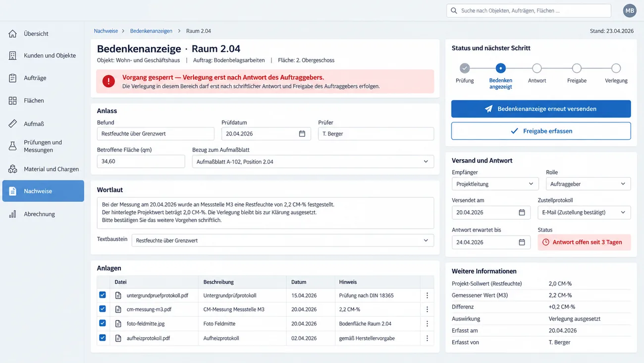Screen dimensions: 644x363
Task: Uncheck the foto-feldmitte.jpg attachment checkbox
Action: pyautogui.click(x=102, y=323)
